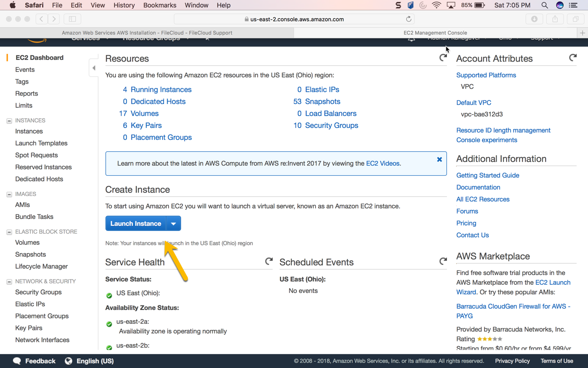588x368 pixels.
Task: Collapse the INSTANCES section in sidebar
Action: coord(9,121)
